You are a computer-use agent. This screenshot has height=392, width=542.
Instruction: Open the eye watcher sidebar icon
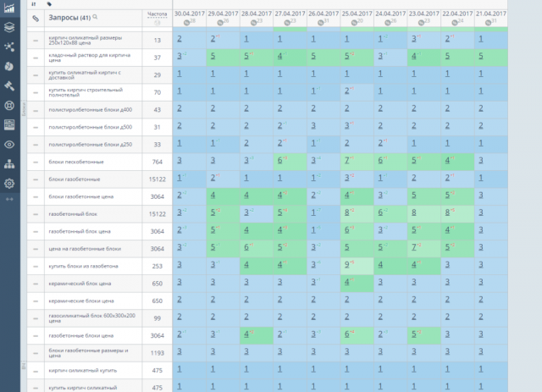[x=9, y=145]
